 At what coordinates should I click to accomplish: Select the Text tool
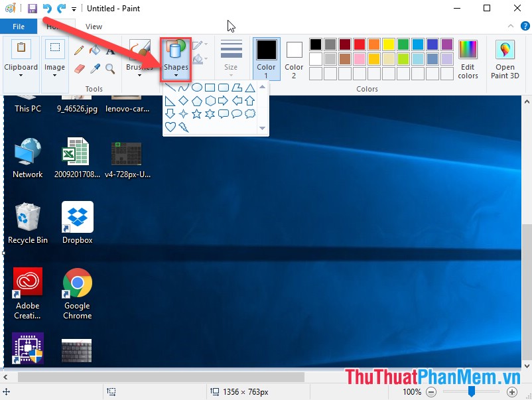coord(109,51)
